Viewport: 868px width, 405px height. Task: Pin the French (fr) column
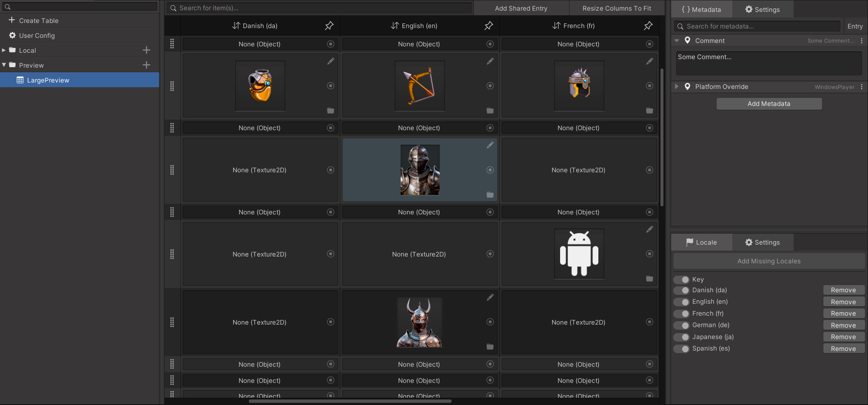point(648,26)
